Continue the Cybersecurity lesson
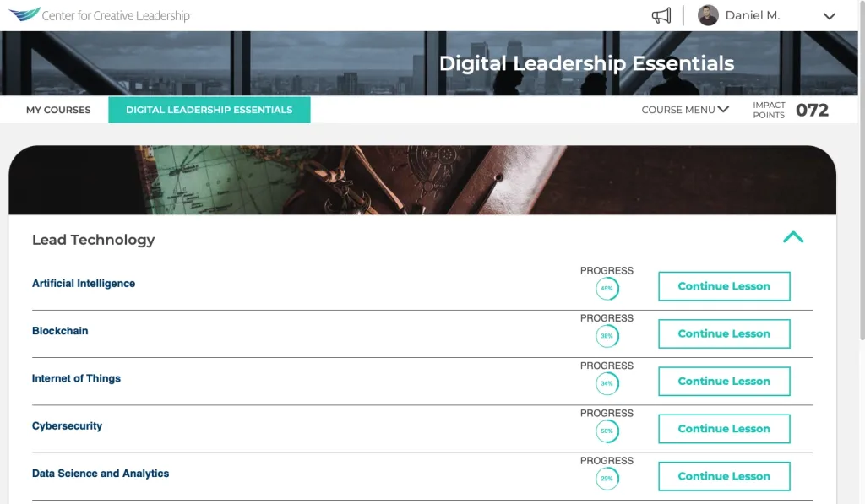Screen dimensions: 865x504 [x=724, y=429]
